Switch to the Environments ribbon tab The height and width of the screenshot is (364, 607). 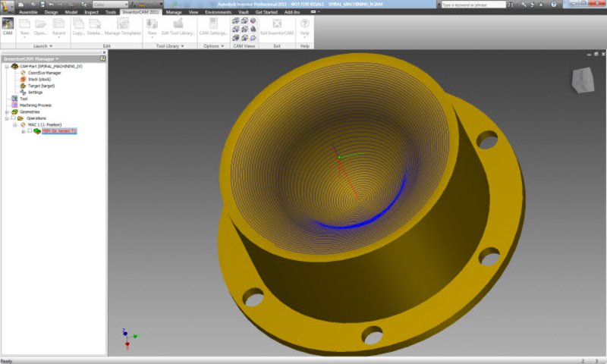pos(219,12)
